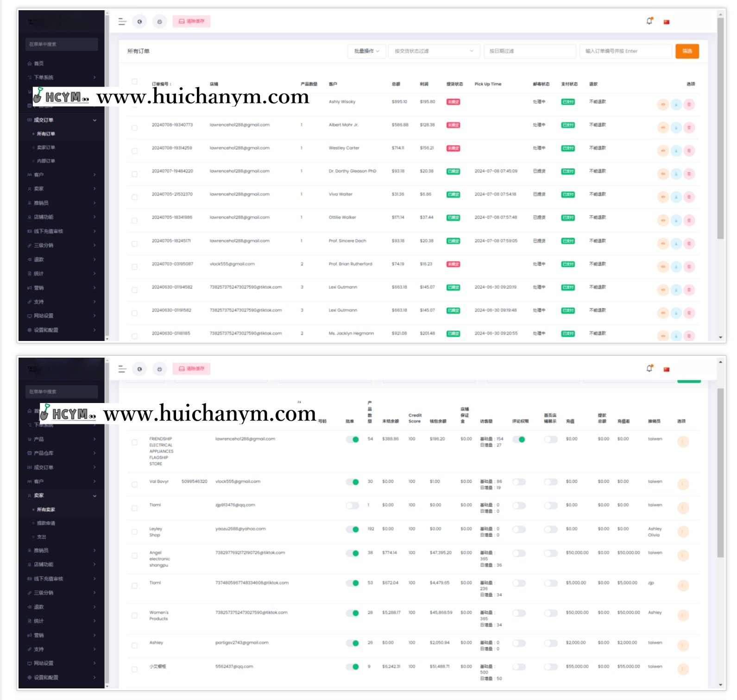Delete the Viva Walter order using trash icon

tap(689, 197)
